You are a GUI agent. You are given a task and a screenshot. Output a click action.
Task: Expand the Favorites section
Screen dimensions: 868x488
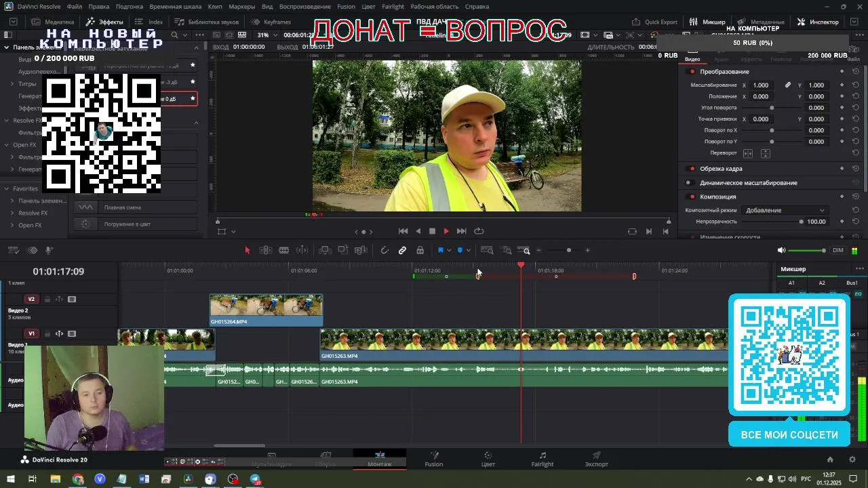(7, 188)
